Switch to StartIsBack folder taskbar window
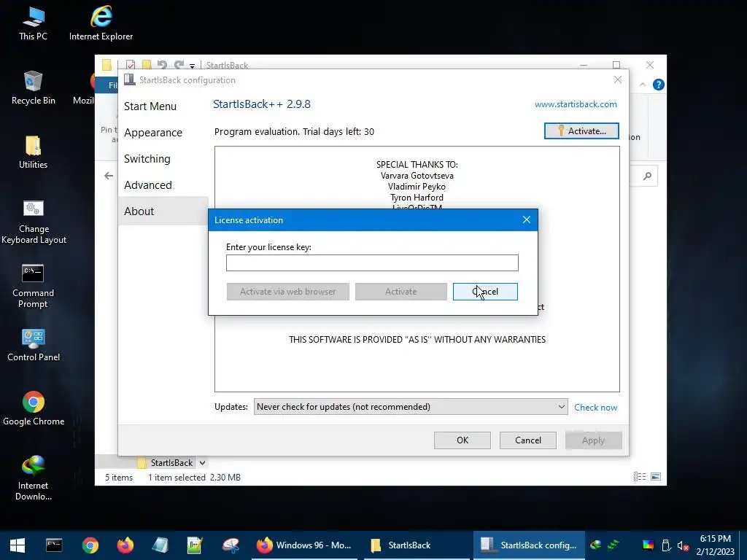Screen dimensions: 747x560 (417, 545)
